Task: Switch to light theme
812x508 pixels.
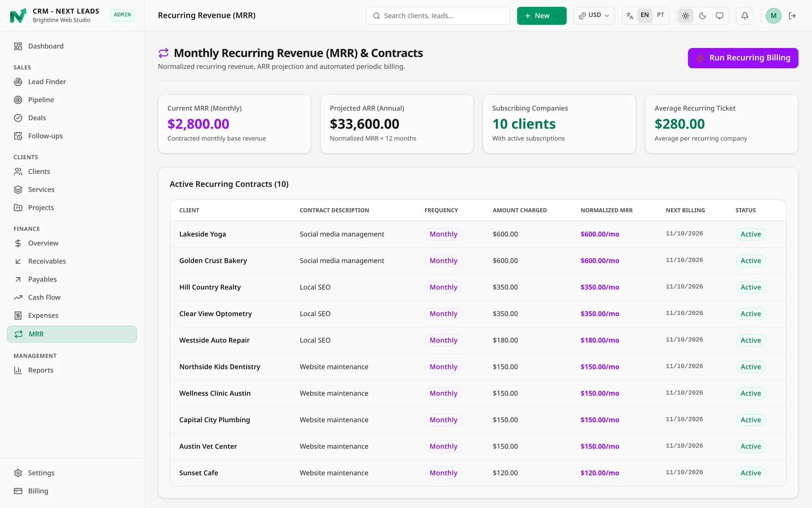Action: point(686,16)
